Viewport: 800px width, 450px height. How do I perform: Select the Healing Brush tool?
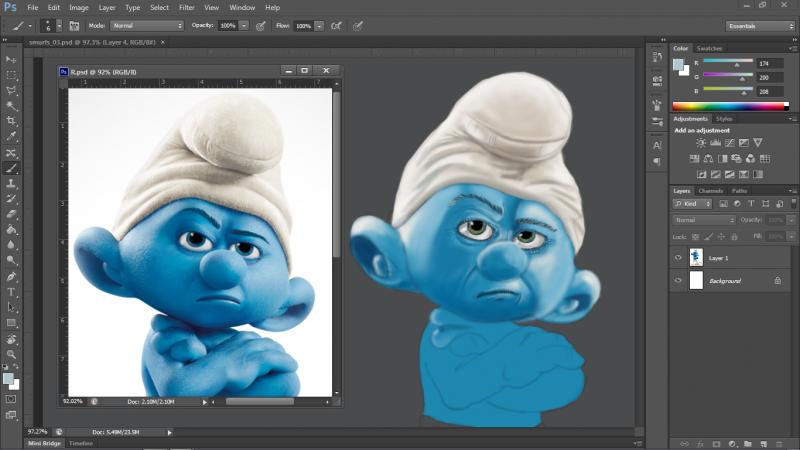point(11,153)
